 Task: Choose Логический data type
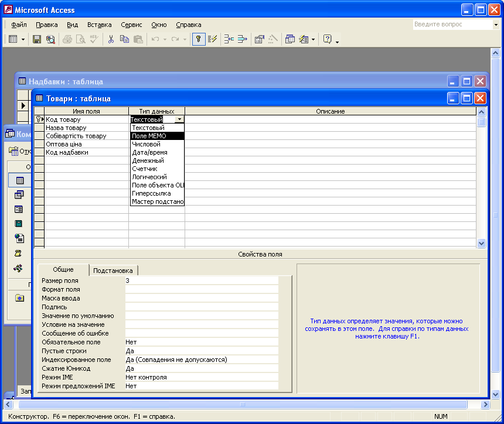click(x=157, y=177)
